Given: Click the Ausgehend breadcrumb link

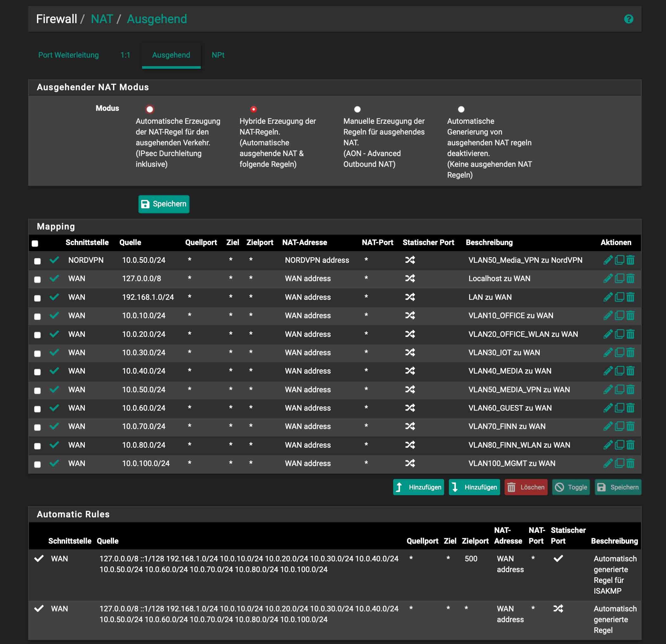Looking at the screenshot, I should click(157, 19).
